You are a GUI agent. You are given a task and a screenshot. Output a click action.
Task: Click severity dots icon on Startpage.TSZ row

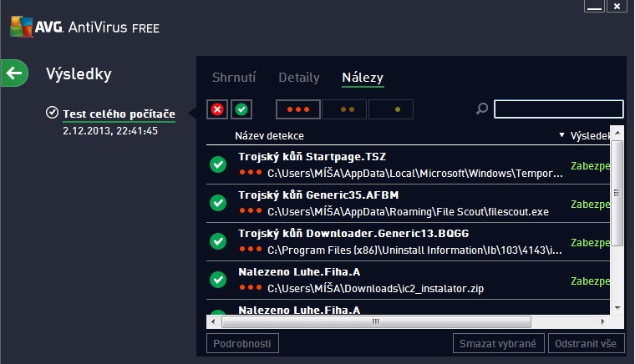click(251, 172)
